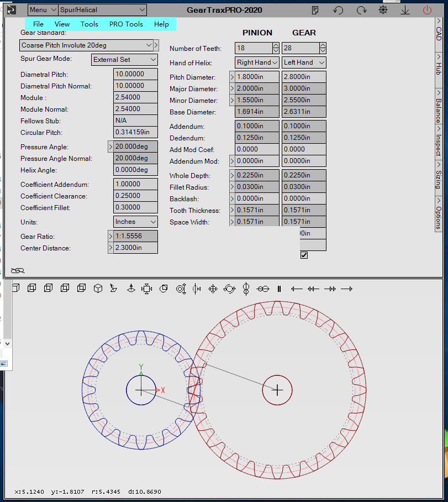Screen dimensions: 448x502
Task: Pause the gear animation
Action: point(279,289)
